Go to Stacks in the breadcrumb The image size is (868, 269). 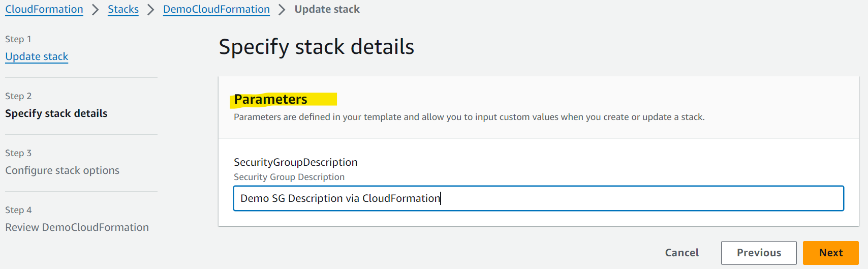(123, 9)
